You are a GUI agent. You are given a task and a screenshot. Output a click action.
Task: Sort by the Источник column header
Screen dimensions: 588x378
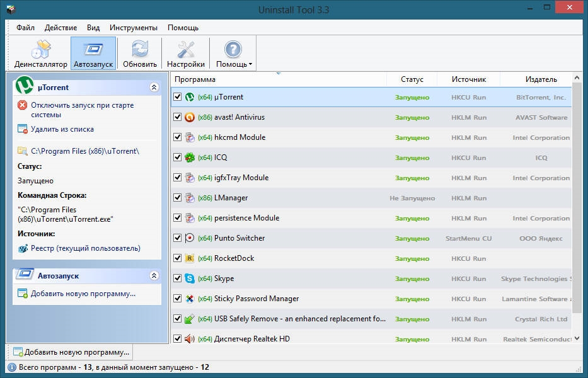[x=469, y=79]
